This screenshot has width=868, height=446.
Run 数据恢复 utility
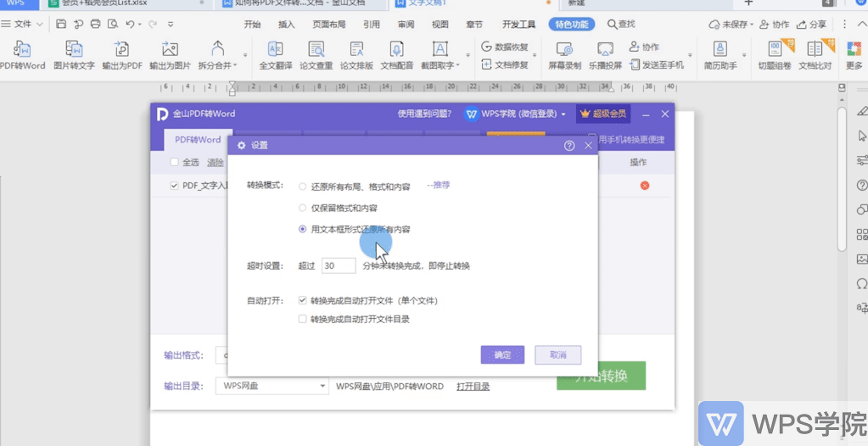505,47
